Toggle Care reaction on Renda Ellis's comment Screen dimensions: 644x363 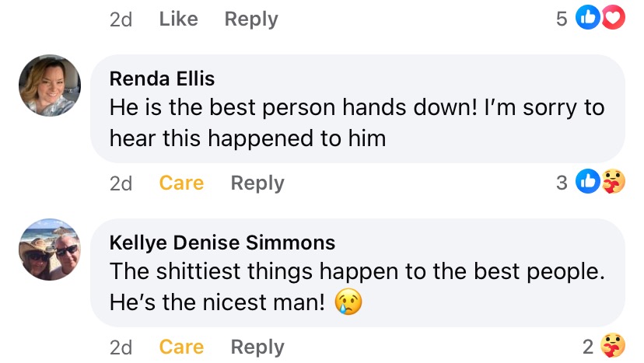coord(181,183)
